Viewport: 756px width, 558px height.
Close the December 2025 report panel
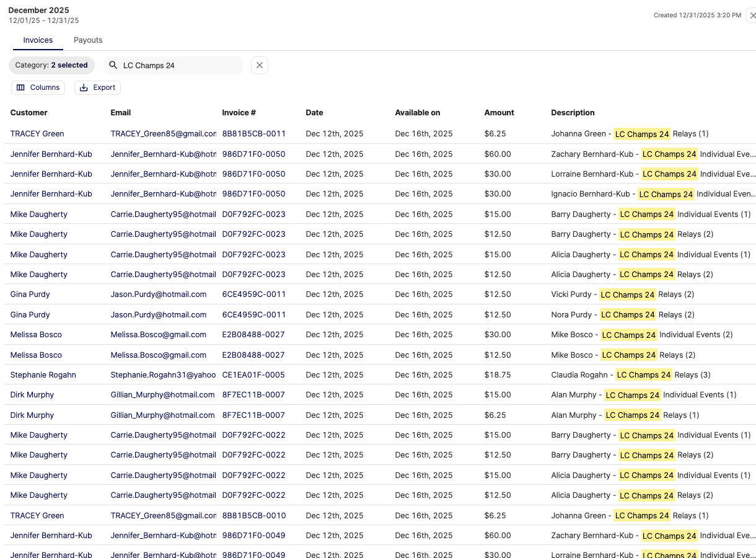(x=752, y=15)
